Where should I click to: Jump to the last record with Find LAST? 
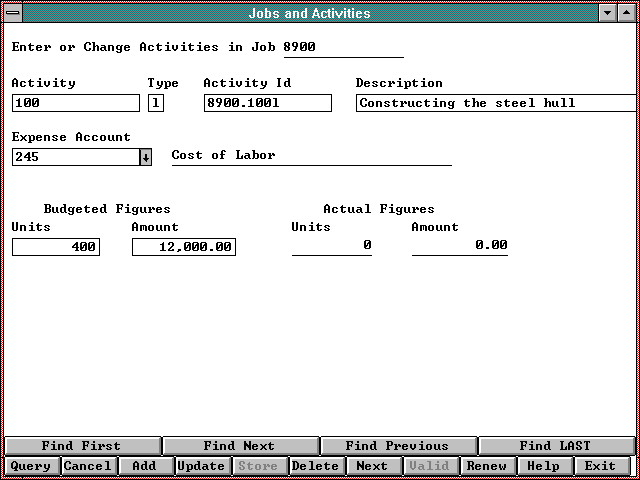(x=555, y=446)
